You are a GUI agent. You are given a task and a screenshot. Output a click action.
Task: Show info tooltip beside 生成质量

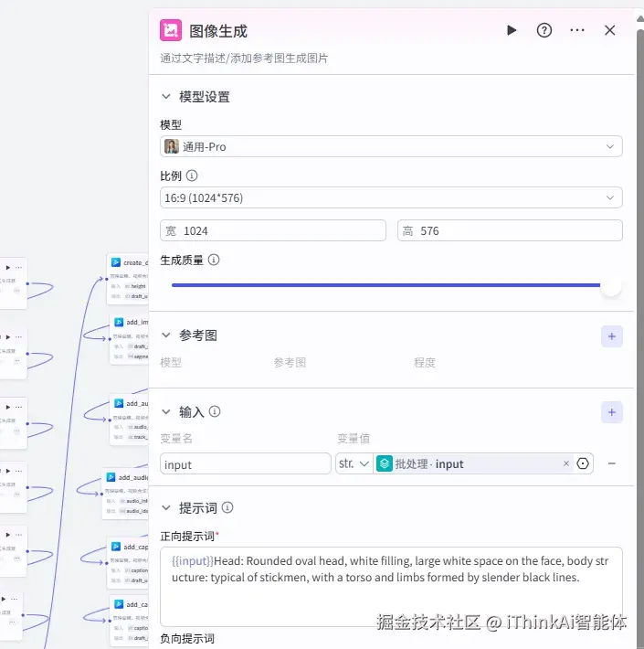pos(214,260)
